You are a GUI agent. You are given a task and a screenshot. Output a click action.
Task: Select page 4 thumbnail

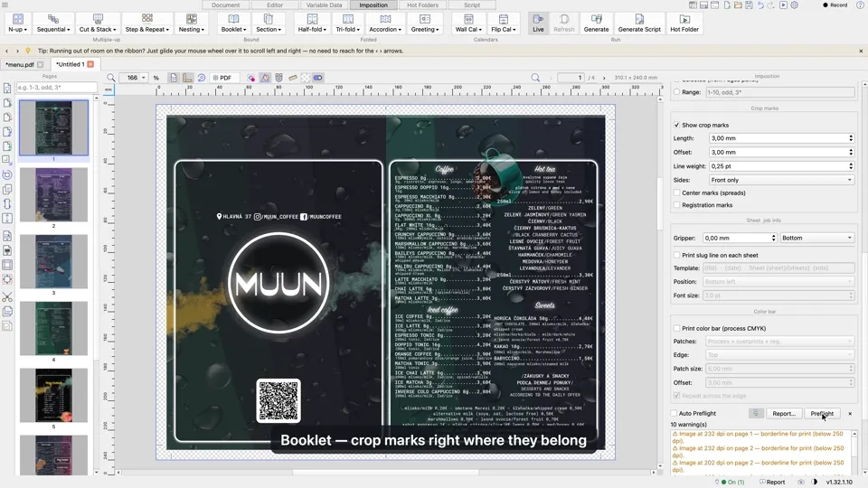click(53, 329)
